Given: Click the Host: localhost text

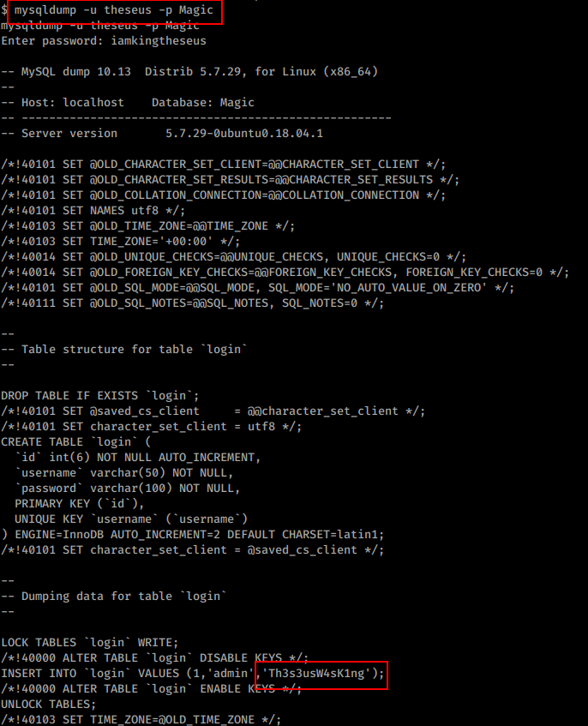Looking at the screenshot, I should tap(73, 102).
